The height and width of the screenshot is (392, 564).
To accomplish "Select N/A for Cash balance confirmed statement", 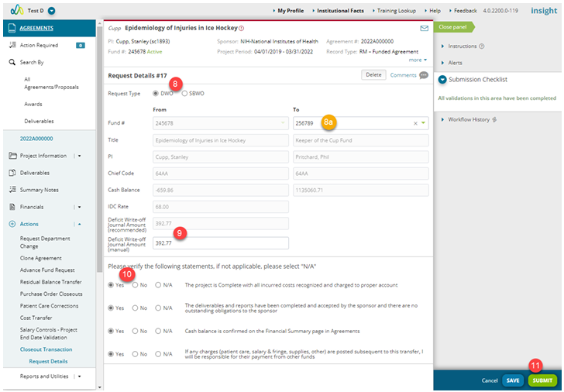I will point(158,332).
